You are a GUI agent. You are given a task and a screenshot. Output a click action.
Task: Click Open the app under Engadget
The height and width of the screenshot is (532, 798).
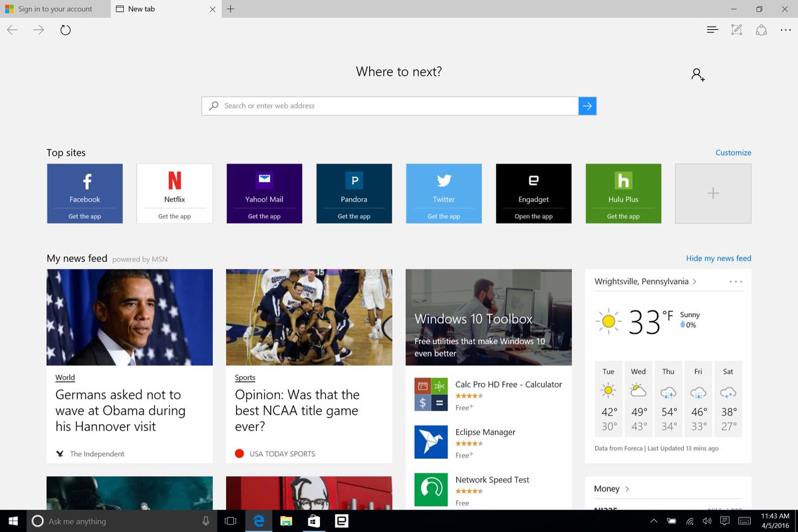click(x=533, y=216)
